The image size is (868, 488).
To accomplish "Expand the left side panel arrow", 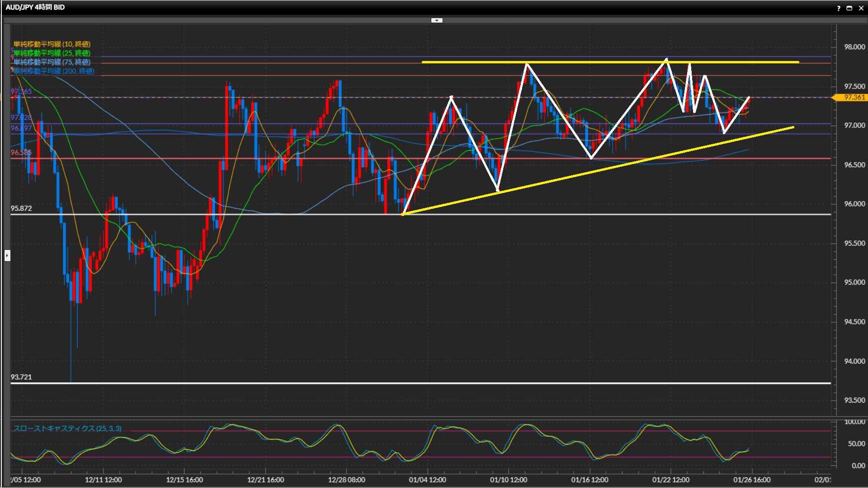I will (7, 256).
